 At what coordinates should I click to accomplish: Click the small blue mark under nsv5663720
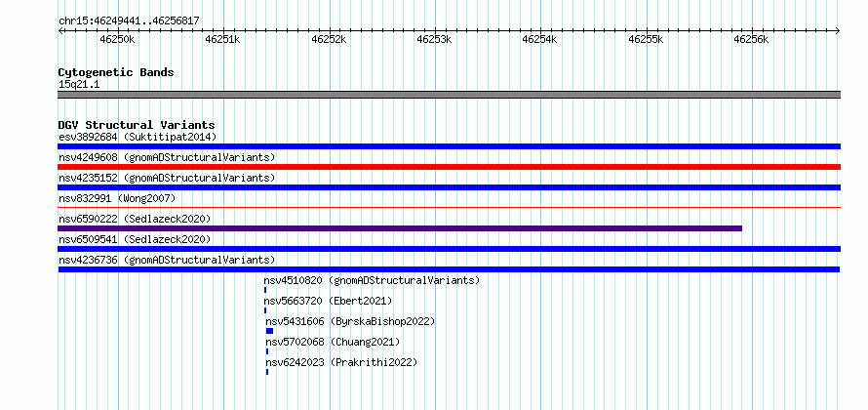(x=265, y=310)
